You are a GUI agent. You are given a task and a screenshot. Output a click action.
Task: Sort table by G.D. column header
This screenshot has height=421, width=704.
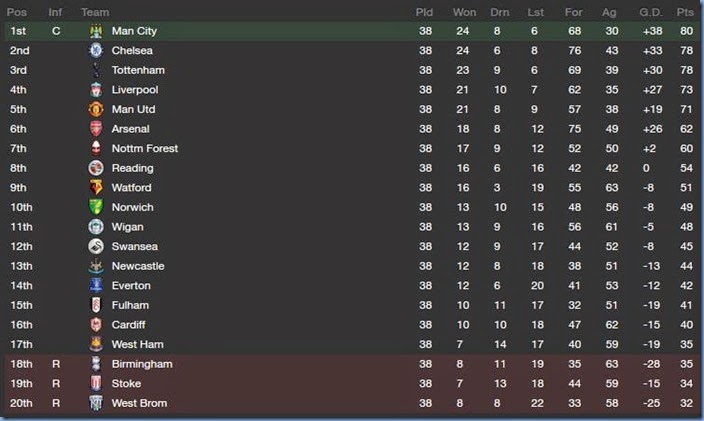pos(651,12)
